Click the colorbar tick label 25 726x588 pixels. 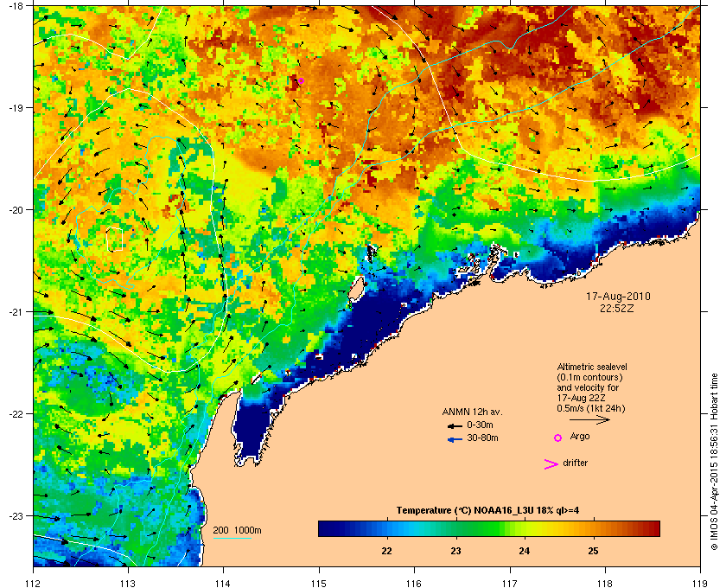click(x=593, y=551)
